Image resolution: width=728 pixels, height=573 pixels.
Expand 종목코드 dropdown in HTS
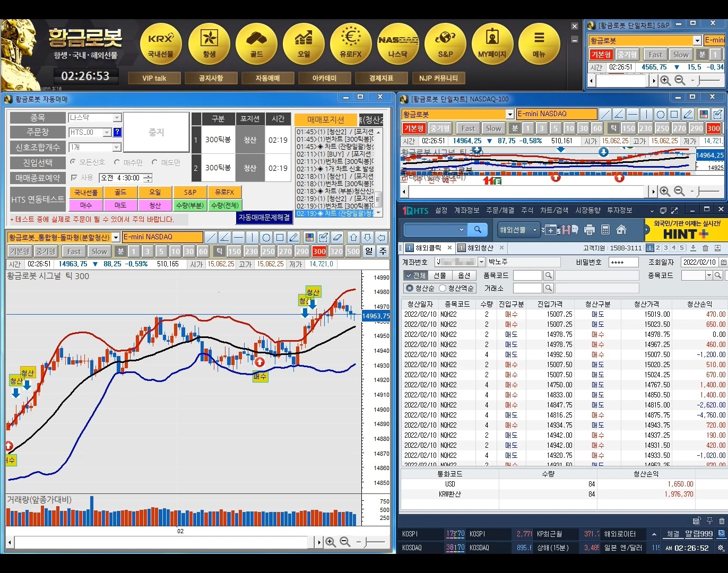[x=708, y=275]
